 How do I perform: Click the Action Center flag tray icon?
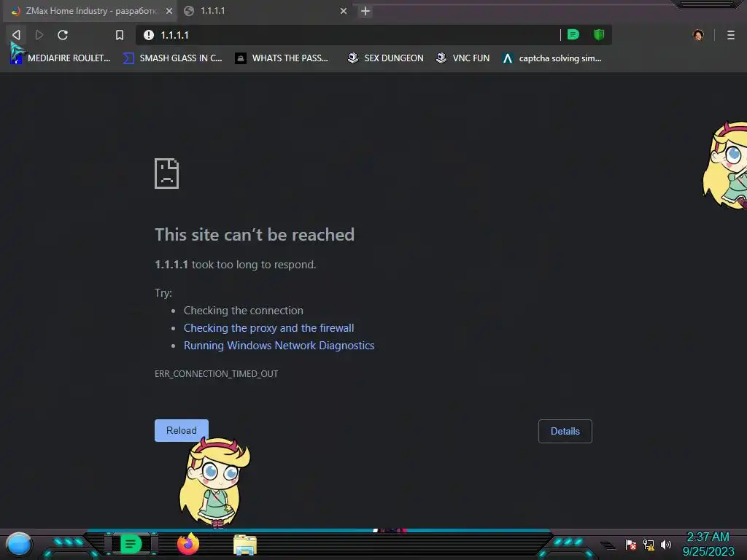[x=631, y=545]
